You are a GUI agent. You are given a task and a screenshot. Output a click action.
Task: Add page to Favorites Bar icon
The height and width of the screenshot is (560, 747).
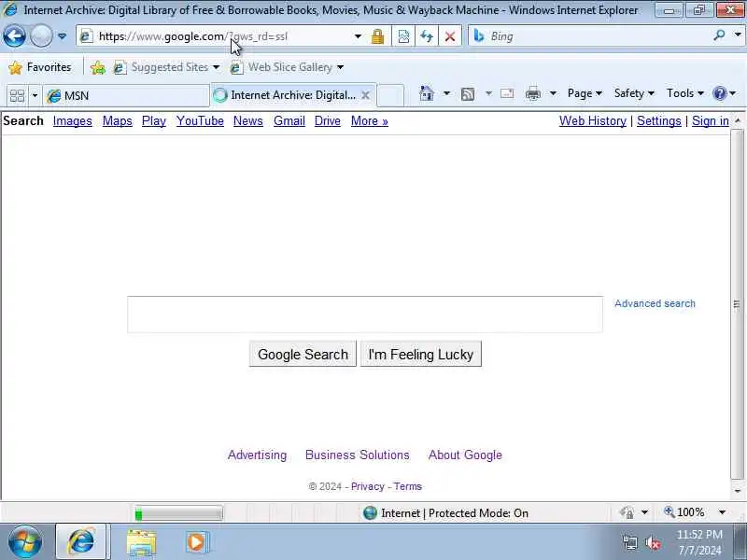98,67
